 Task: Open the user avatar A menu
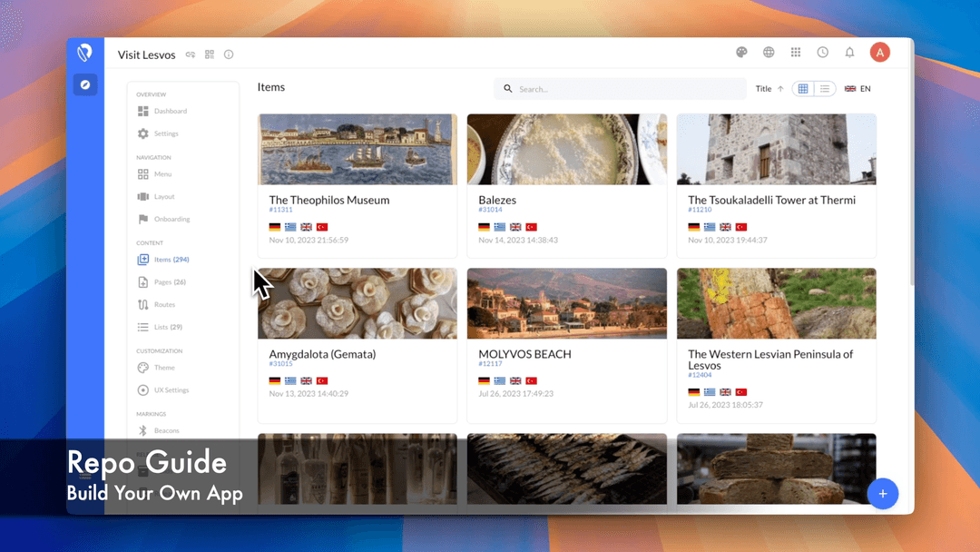click(880, 53)
